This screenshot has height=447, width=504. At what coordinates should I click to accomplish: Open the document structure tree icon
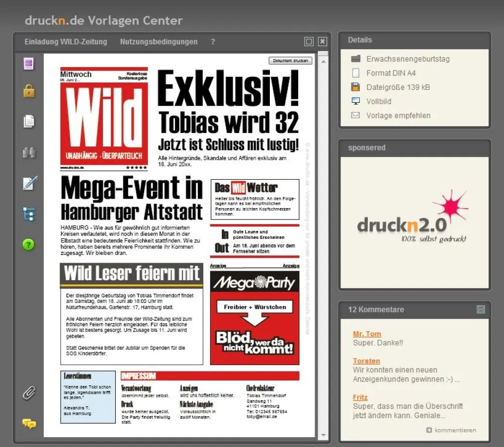pos(28,214)
